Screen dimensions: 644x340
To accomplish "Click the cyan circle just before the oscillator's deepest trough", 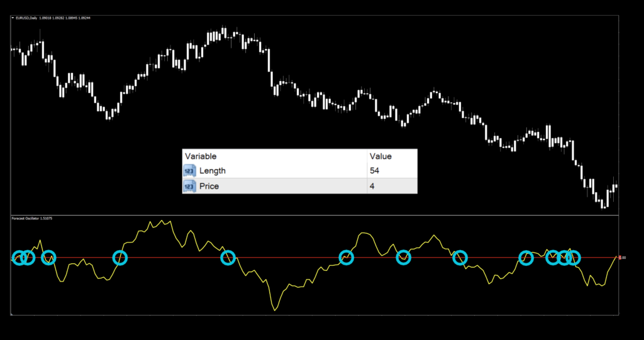I will (228, 257).
